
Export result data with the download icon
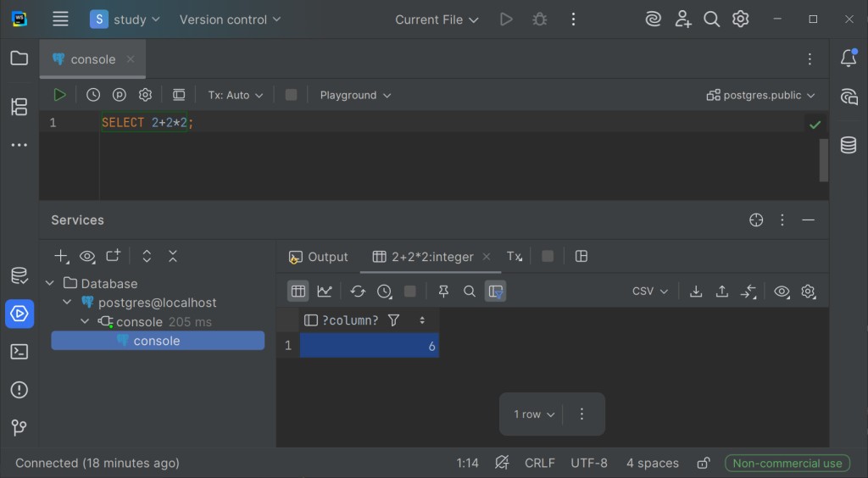pos(696,292)
